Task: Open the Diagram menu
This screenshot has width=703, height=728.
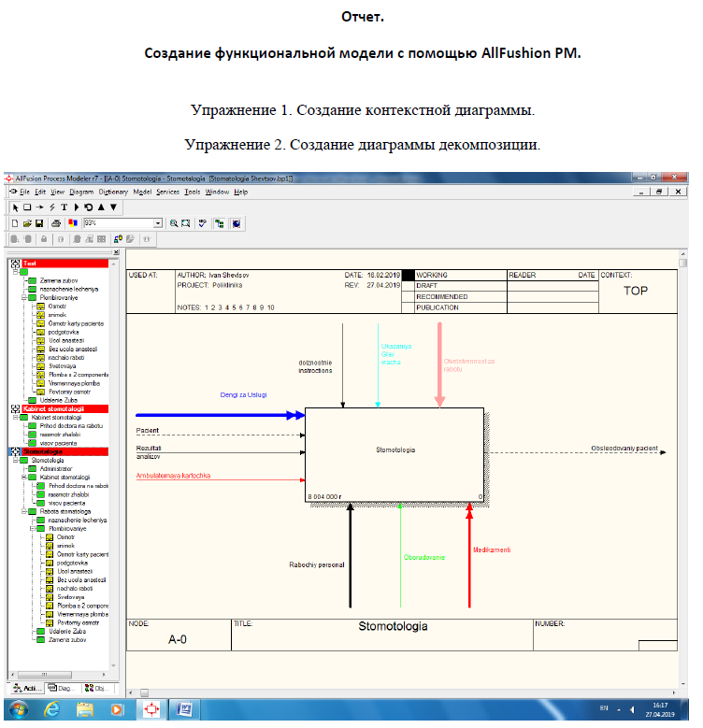Action: (x=81, y=193)
